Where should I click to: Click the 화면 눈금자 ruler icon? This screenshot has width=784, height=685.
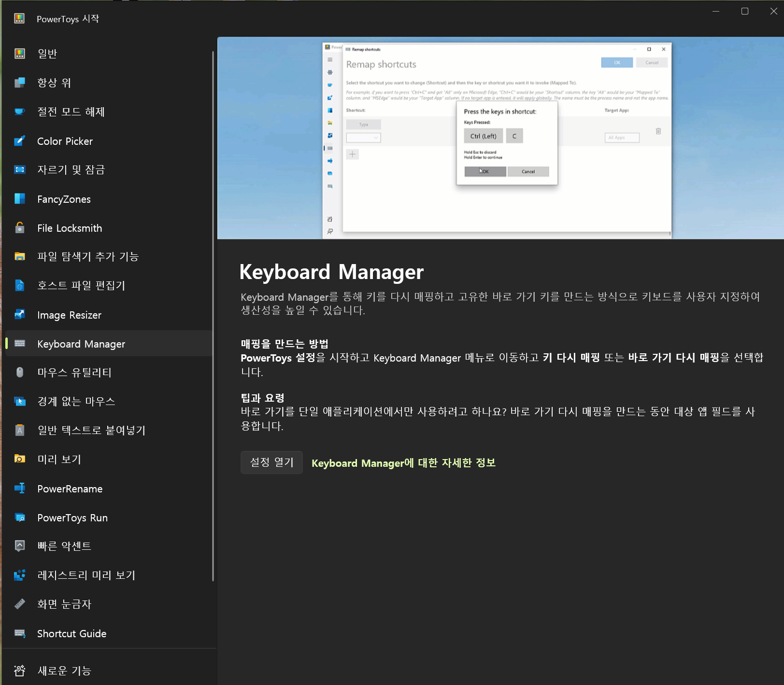[x=20, y=604]
